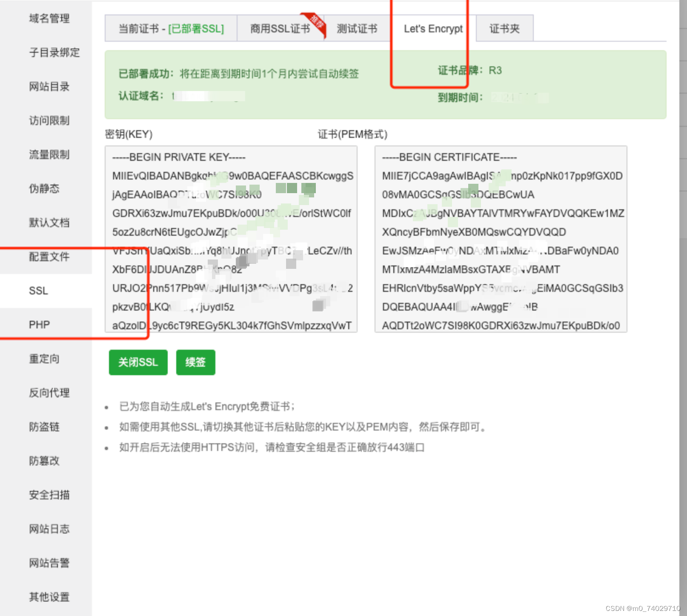The width and height of the screenshot is (687, 616).
Task: Click the 关闭SSL button
Action: point(138,362)
